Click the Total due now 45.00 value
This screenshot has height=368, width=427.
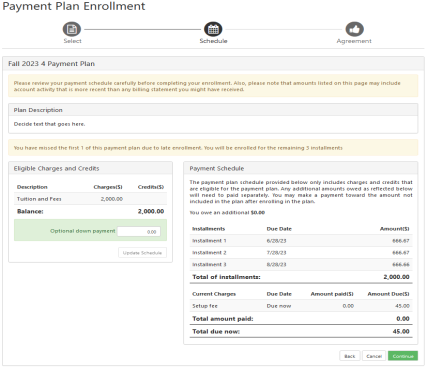point(401,331)
